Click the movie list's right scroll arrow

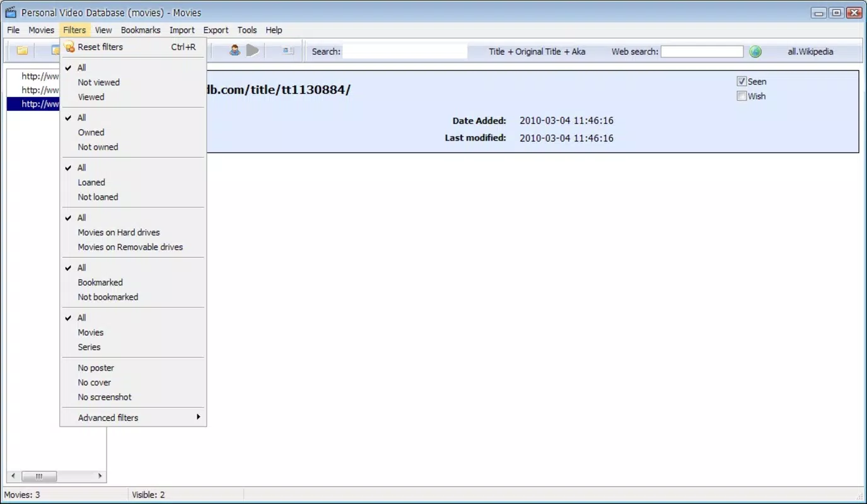pos(100,476)
